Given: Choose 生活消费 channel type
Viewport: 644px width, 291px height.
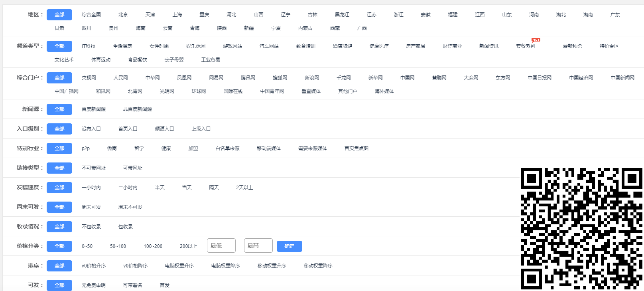Looking at the screenshot, I should (122, 46).
